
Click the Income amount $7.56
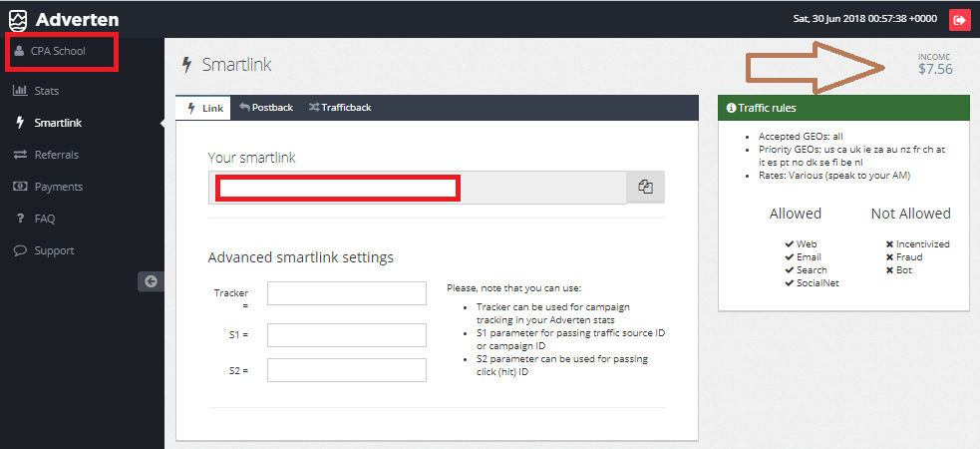pyautogui.click(x=935, y=69)
